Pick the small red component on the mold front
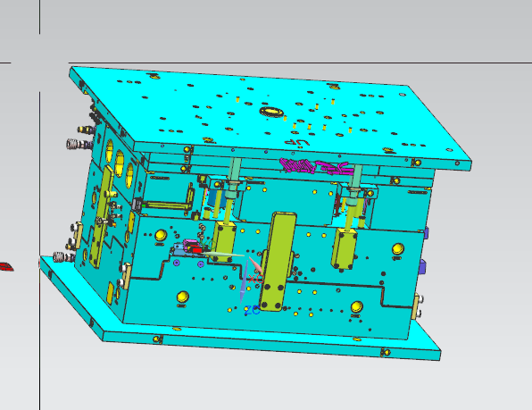 [196, 250]
